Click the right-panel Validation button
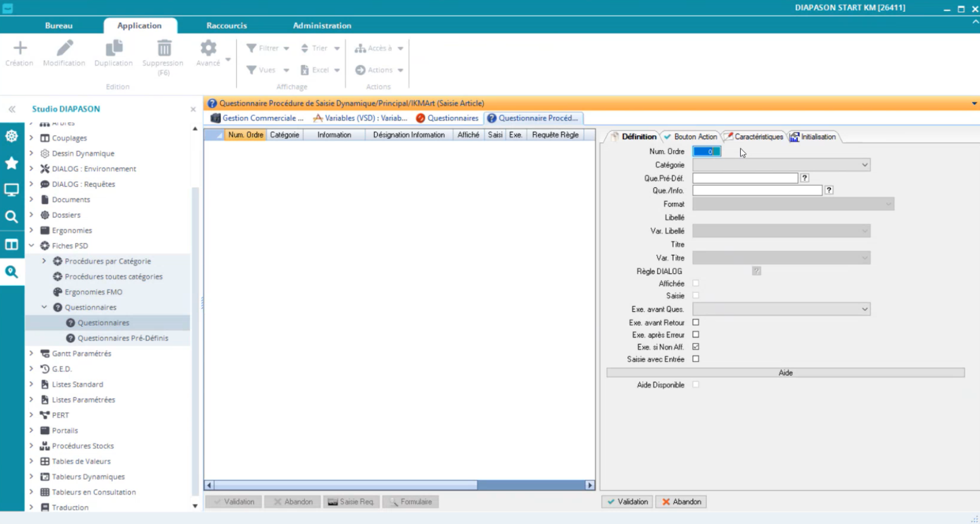 coord(628,502)
